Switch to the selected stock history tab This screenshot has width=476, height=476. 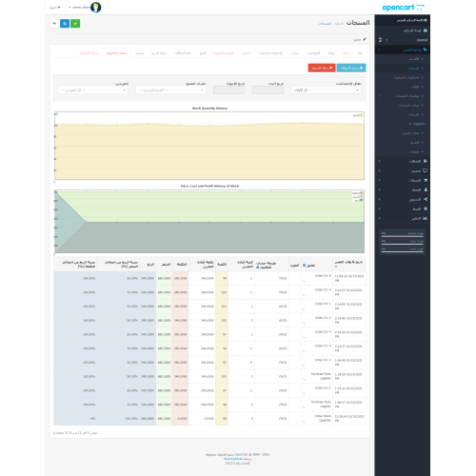117,53
